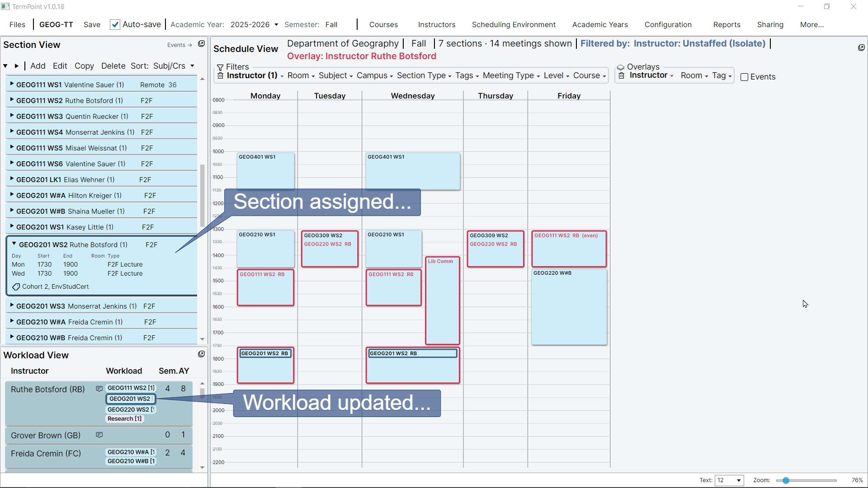
Task: Clear filters with the Filters trash icon
Action: pyautogui.click(x=221, y=76)
